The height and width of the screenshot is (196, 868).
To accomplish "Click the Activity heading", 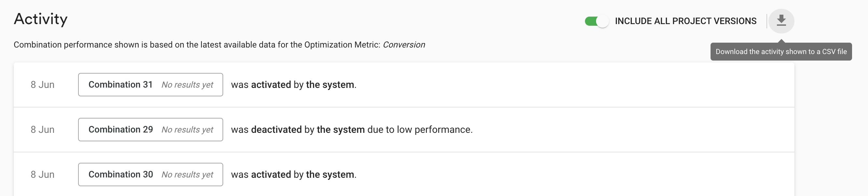I will click(x=41, y=19).
